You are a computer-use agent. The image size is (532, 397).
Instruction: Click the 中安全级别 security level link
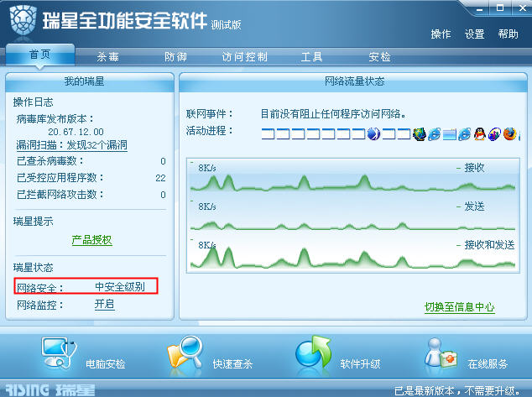120,287
